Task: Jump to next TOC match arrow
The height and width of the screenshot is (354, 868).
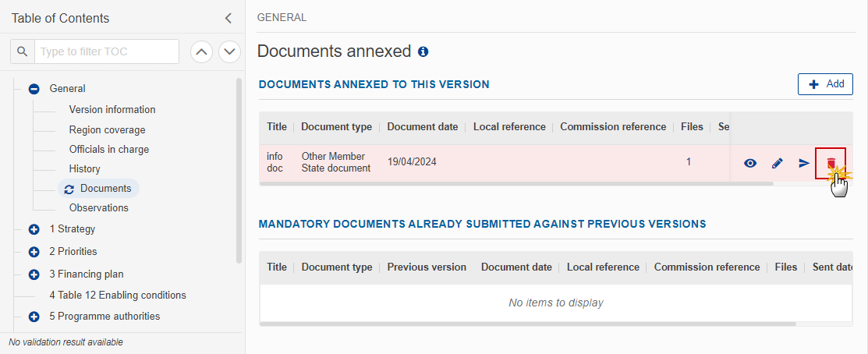Action: (230, 52)
